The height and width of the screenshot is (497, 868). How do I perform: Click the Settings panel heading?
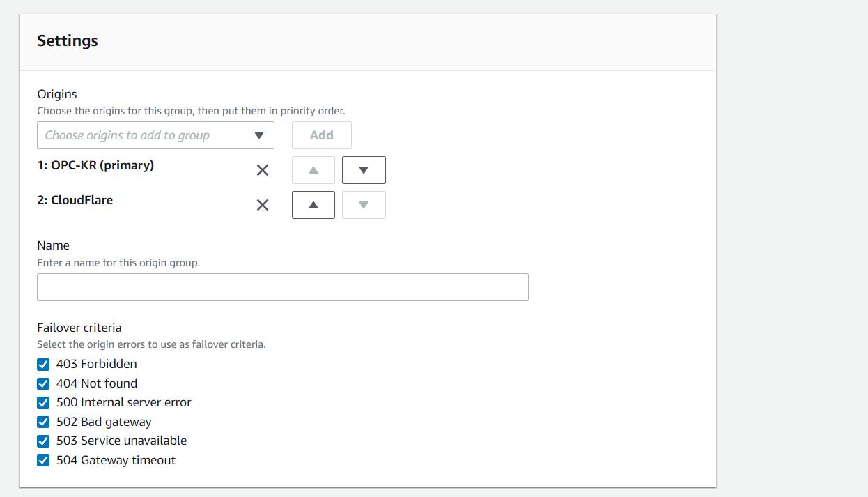click(x=68, y=41)
